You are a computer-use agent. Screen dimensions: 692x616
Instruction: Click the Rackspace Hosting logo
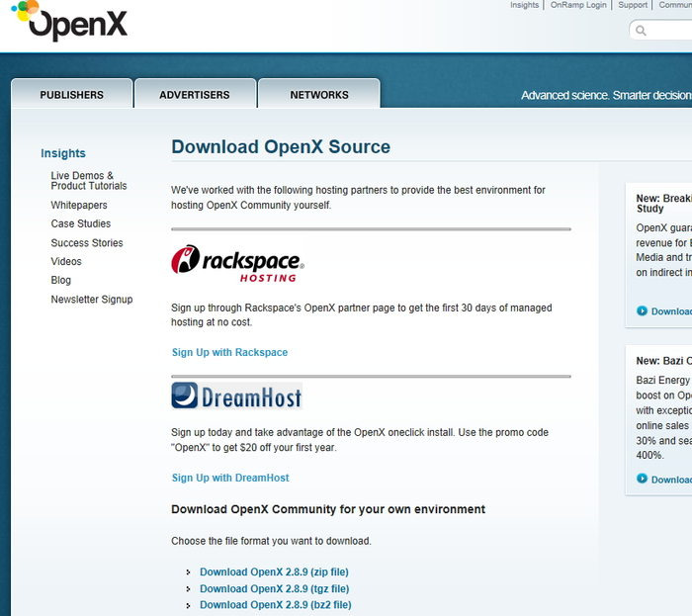click(237, 263)
